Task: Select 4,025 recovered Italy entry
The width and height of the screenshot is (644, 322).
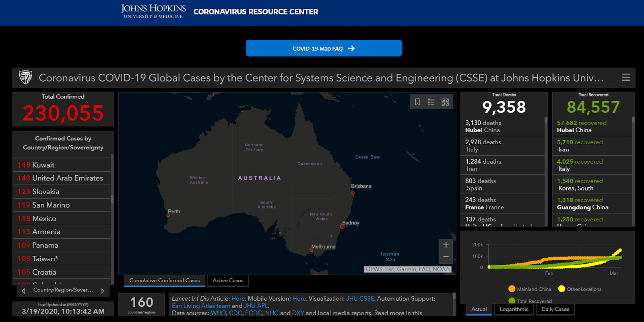Action: tap(592, 165)
